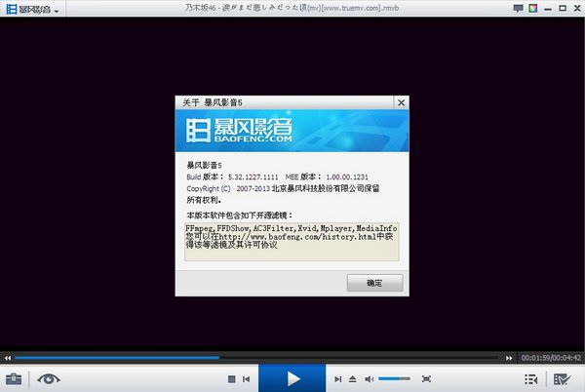Toggle fullscreen mode icon
This screenshot has width=585, height=392.
(426, 379)
